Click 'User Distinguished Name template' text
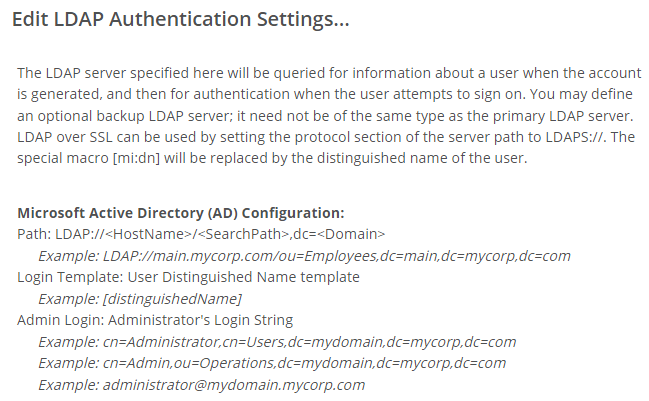The image size is (649, 401). point(243,277)
